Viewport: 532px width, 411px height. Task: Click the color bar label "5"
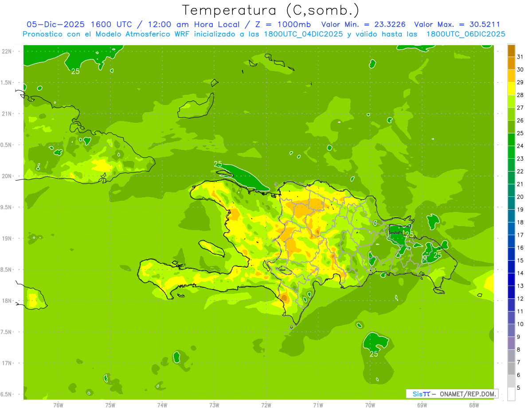(519, 388)
